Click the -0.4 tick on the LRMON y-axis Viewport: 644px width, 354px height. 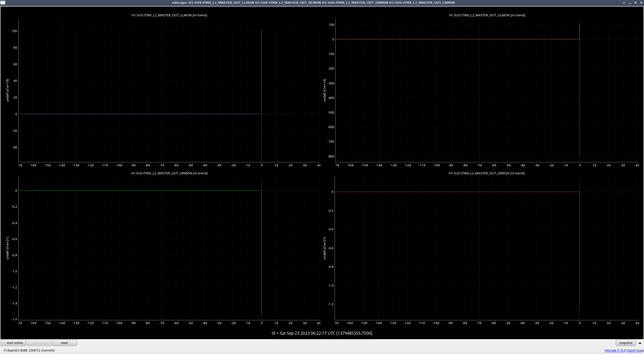[331, 229]
